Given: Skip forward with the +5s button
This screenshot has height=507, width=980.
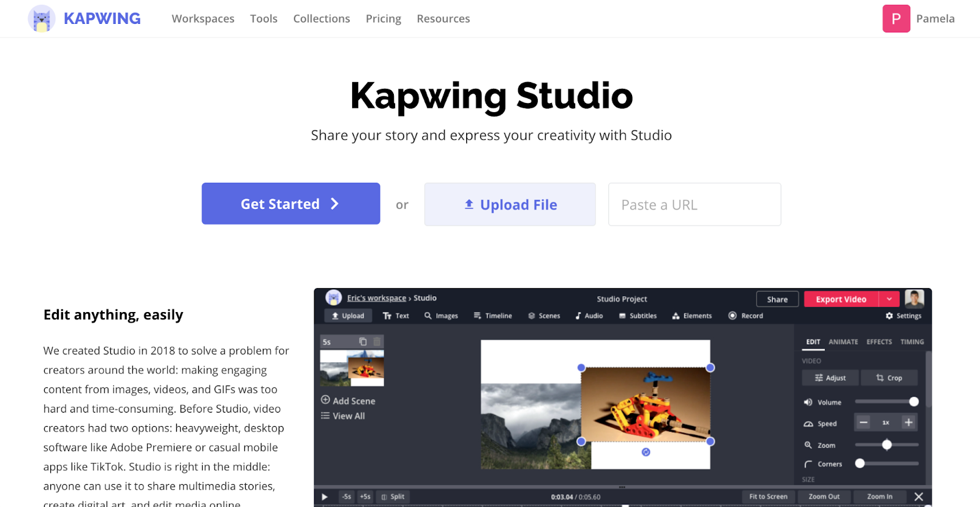Looking at the screenshot, I should tap(365, 497).
